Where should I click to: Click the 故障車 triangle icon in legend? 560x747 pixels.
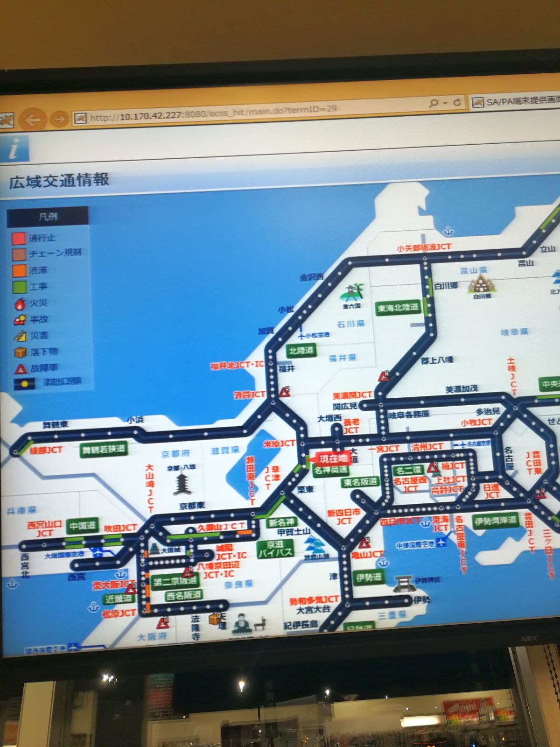(x=21, y=369)
